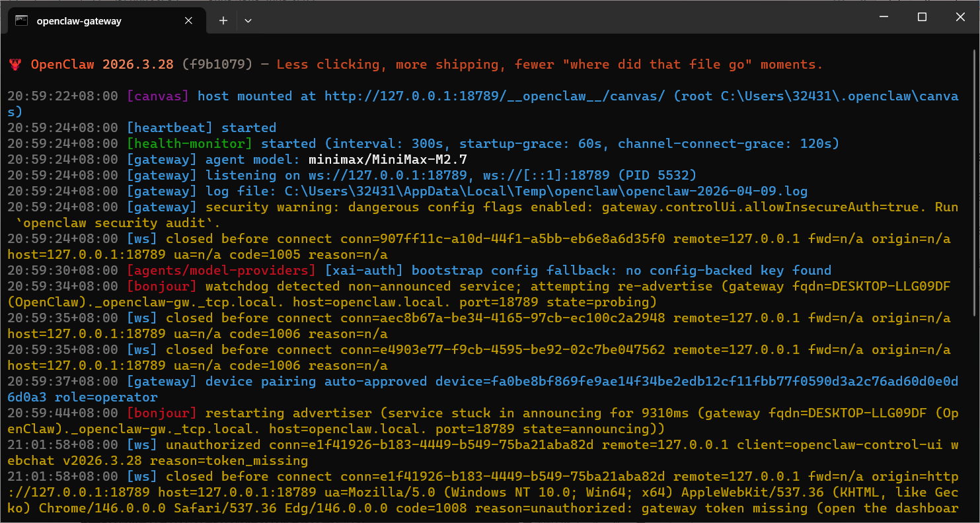
Task: Click the red [agents/model-providers] tag
Action: pos(221,271)
